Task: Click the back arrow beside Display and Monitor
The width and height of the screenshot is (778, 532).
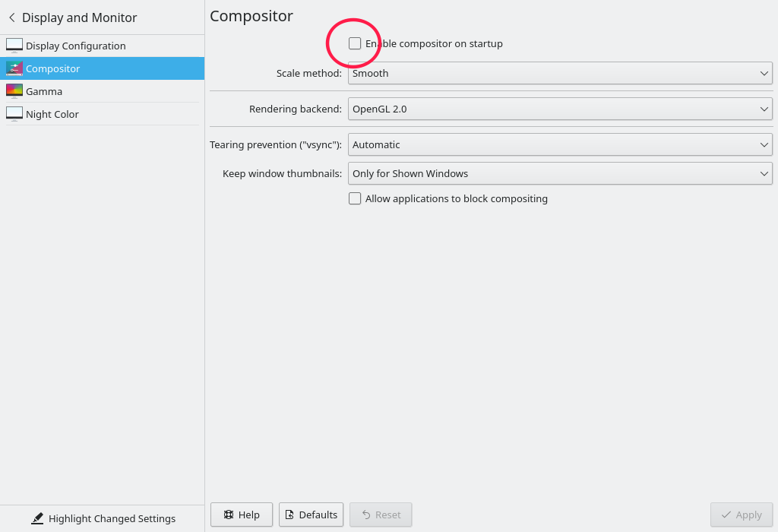Action: tap(12, 18)
